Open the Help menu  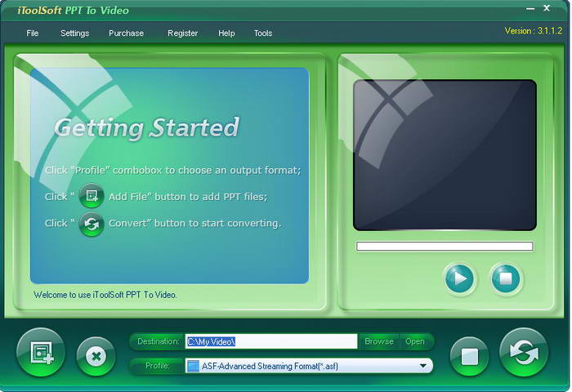[x=226, y=33]
